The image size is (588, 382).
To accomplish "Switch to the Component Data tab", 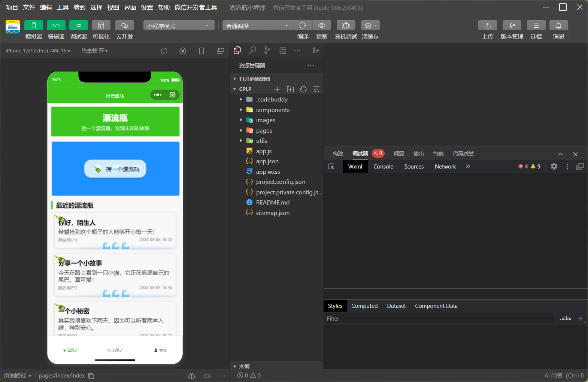I will coord(436,306).
